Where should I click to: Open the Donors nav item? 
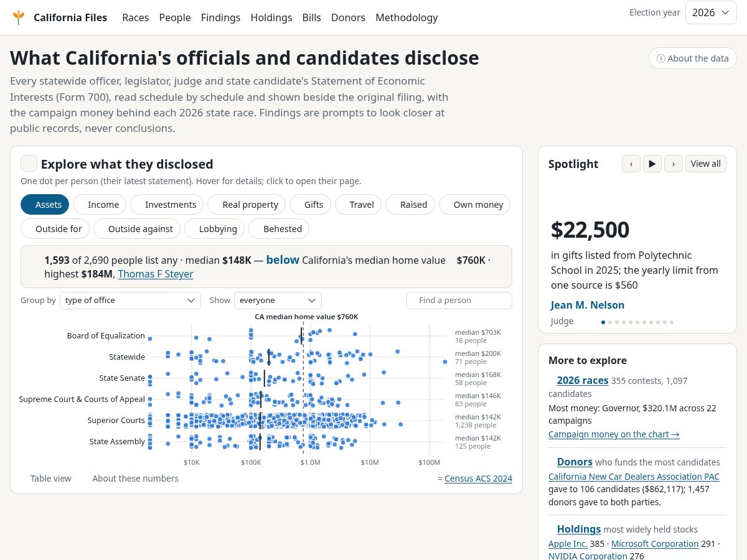tap(348, 17)
